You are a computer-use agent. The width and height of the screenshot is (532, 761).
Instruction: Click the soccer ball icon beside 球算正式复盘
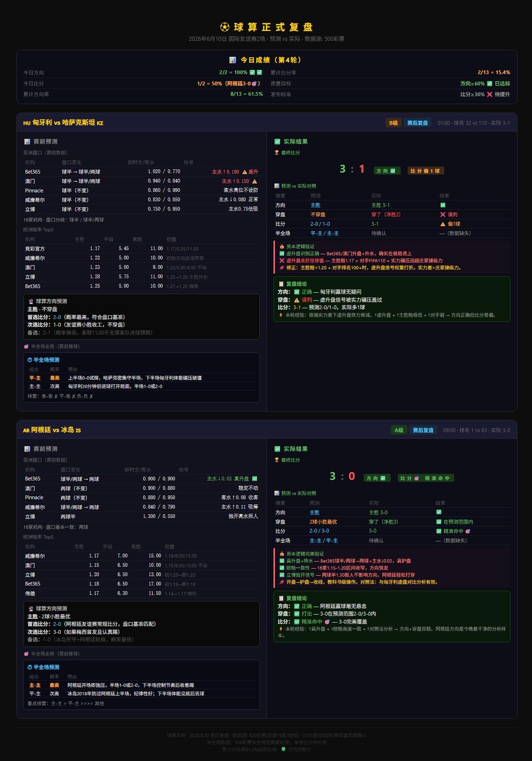coord(225,27)
